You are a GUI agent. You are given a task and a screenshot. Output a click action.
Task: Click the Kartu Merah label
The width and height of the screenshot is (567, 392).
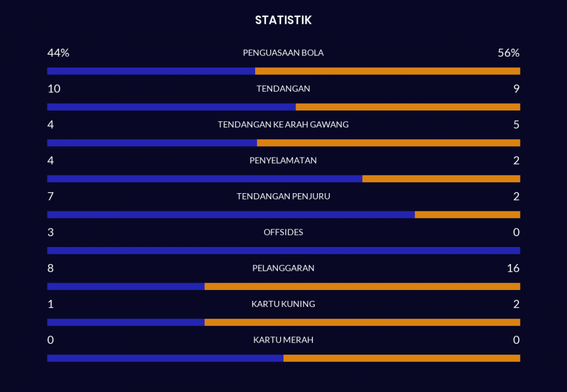coord(283,340)
